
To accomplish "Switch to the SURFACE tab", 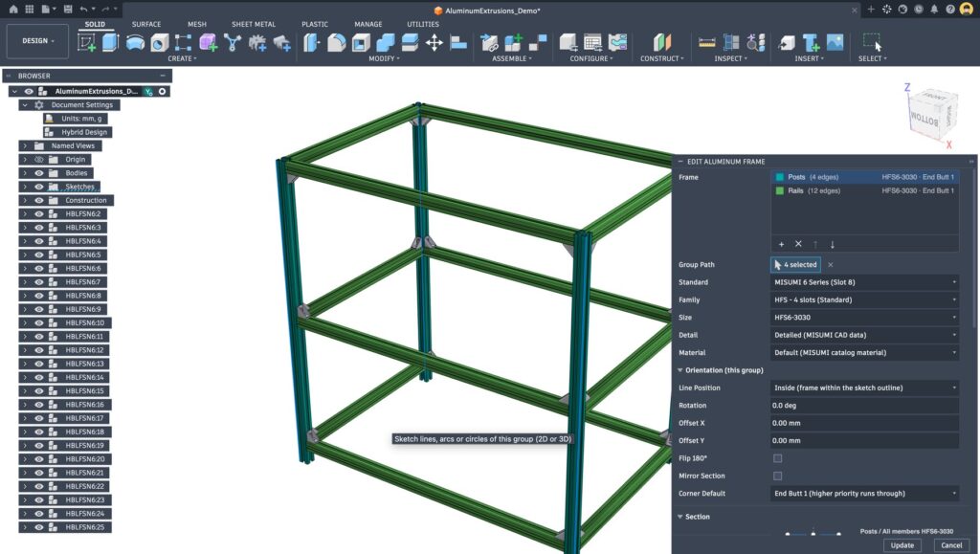I will 146,24.
